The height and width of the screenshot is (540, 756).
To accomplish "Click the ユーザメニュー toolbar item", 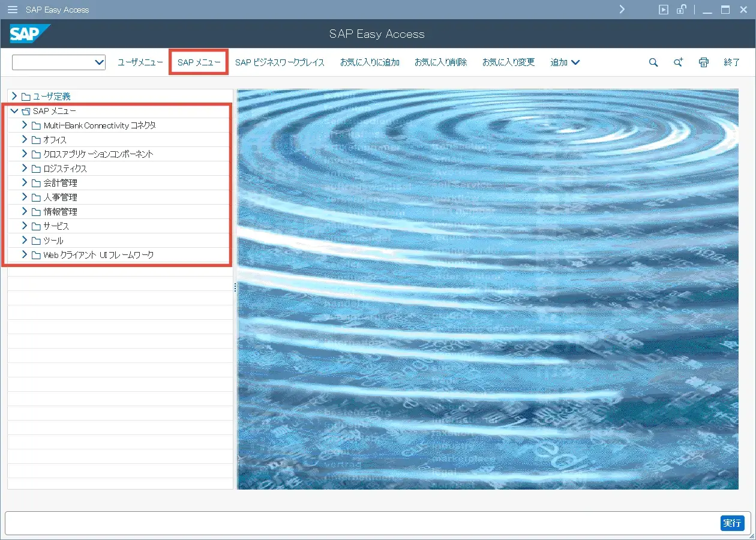I will [140, 62].
